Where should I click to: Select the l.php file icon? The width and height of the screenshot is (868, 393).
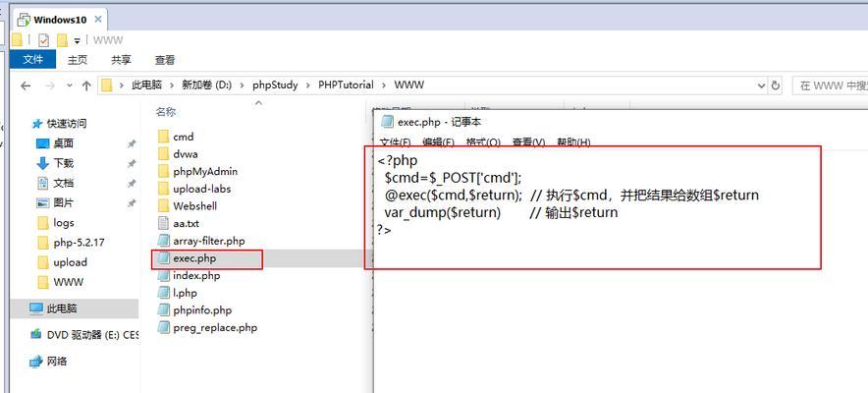tap(163, 292)
